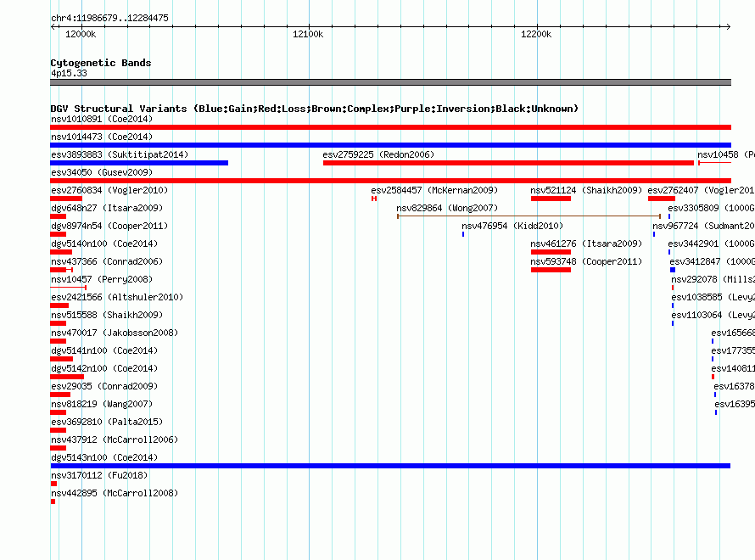This screenshot has height=560, width=755.
Task: Select the red bar under dgv5142n100
Action: tap(67, 377)
